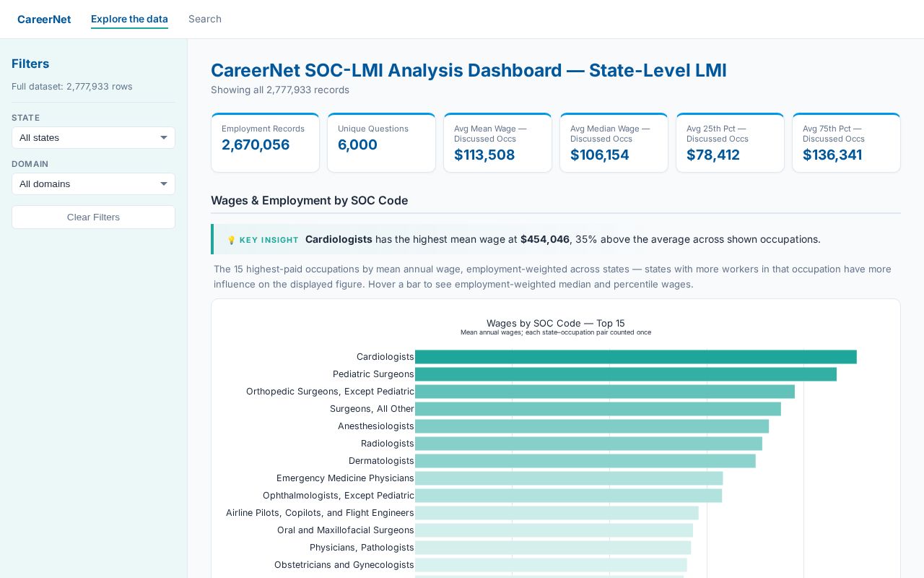
Task: Click the Avg Median Wage value $106,154
Action: point(600,155)
